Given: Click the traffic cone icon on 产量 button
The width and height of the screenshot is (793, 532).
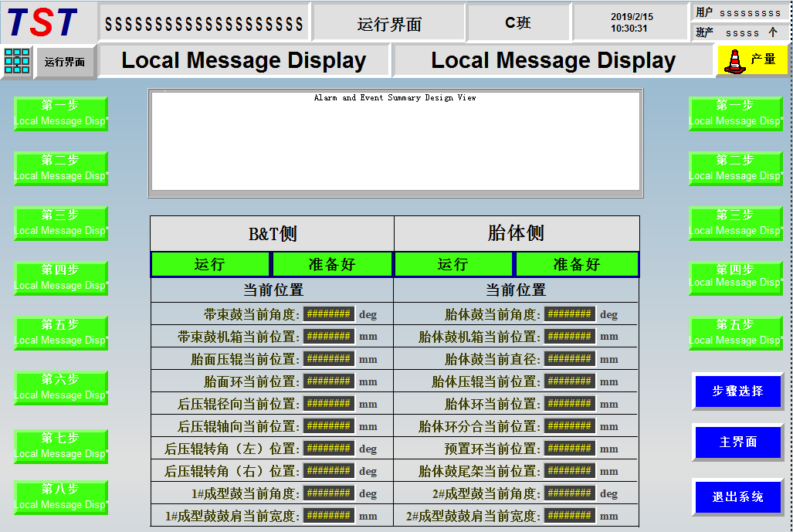Looking at the screenshot, I should point(732,61).
